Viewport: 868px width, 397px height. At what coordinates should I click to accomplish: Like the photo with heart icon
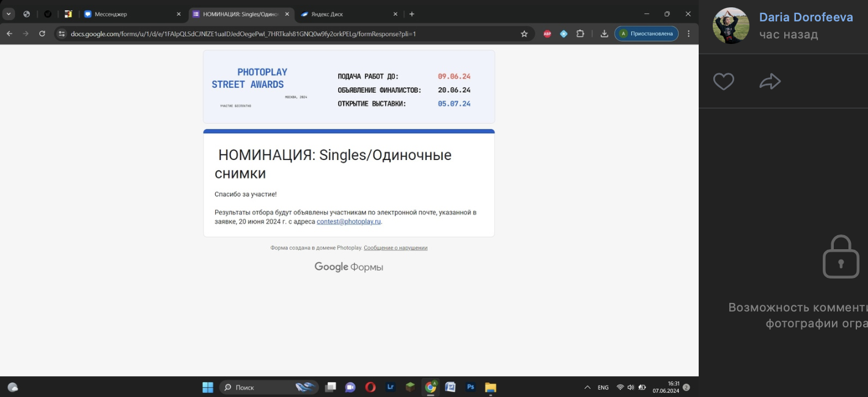click(x=724, y=81)
